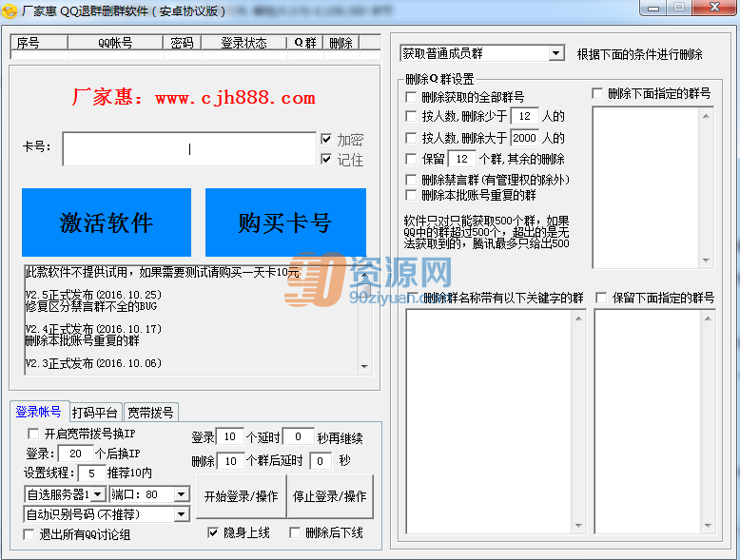Click the Q群 column header
The image size is (740, 560).
tap(305, 43)
